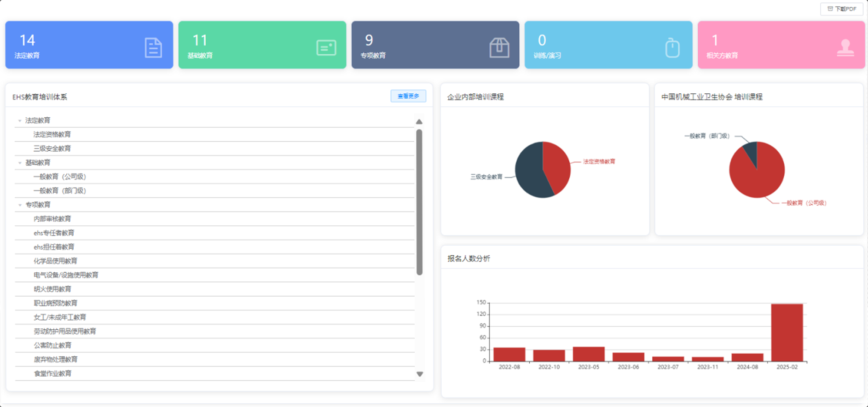Click the mouse icon on 训练/演习 card
This screenshot has height=407, width=868.
[x=672, y=48]
